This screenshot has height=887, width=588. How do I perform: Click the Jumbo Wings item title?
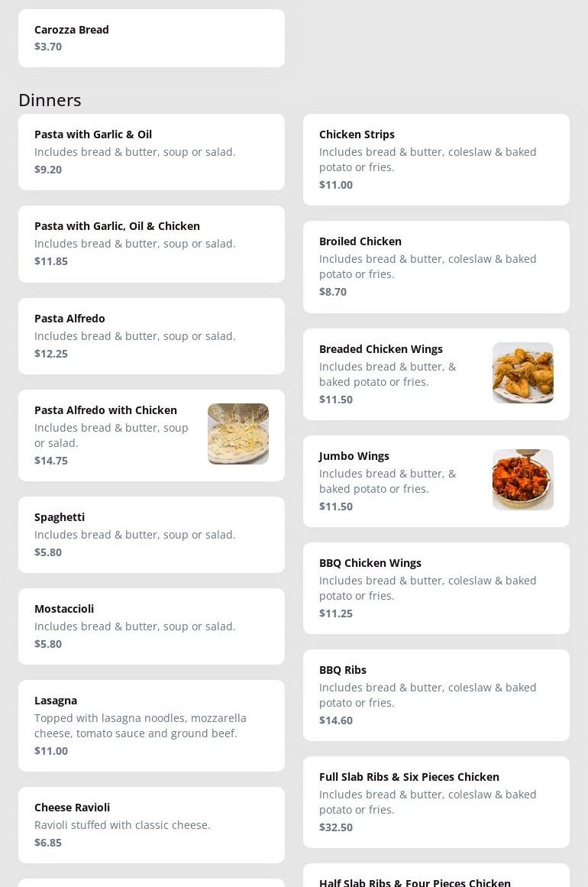[x=354, y=456]
